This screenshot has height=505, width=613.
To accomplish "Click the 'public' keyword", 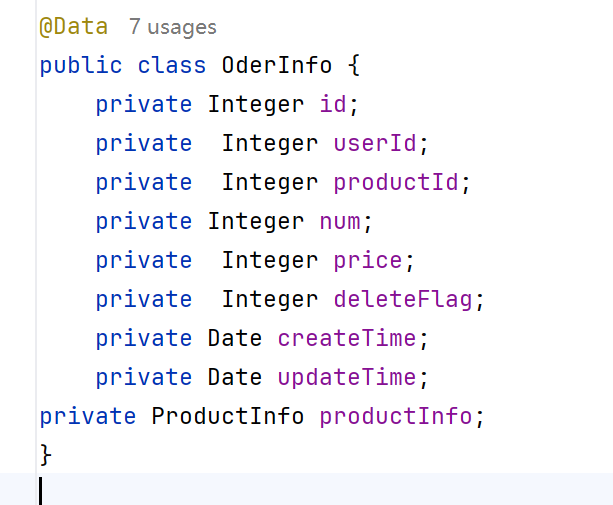I will pos(81,65).
